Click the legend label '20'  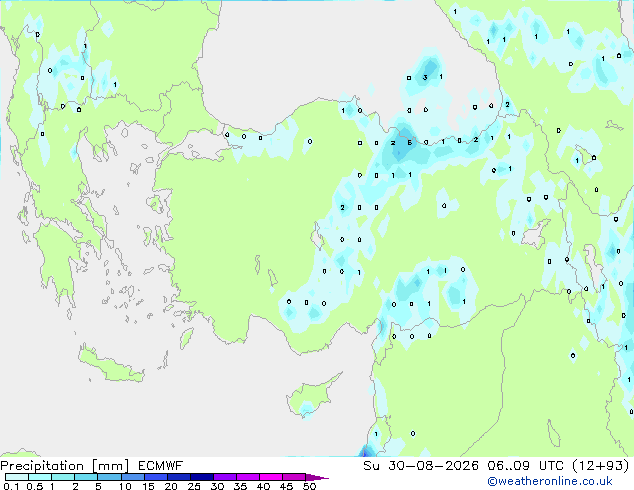(171, 486)
